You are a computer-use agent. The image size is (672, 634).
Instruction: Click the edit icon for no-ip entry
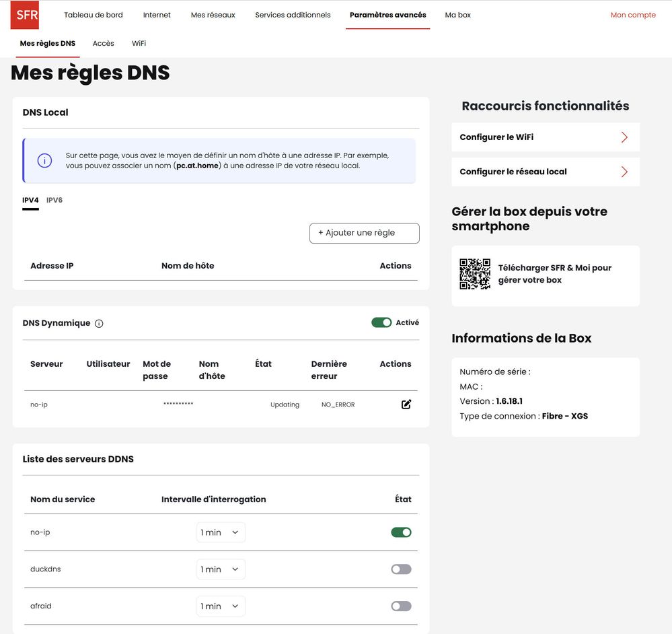pyautogui.click(x=406, y=404)
